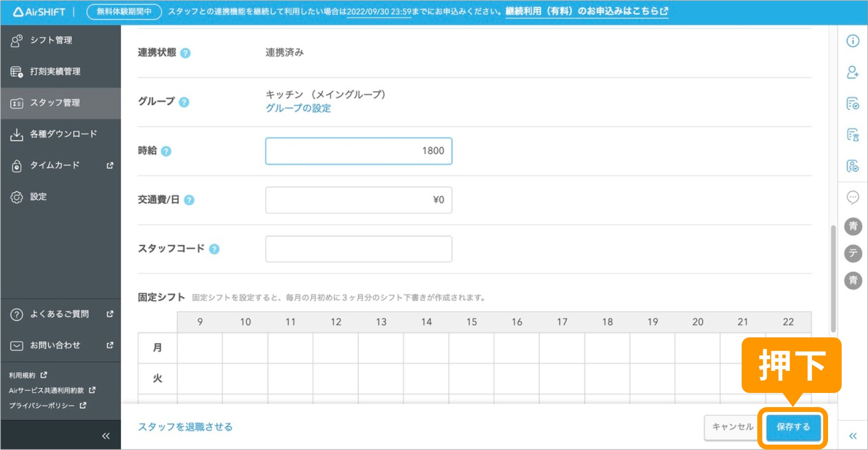
Task: Click the 保存する button
Action: coord(793,427)
